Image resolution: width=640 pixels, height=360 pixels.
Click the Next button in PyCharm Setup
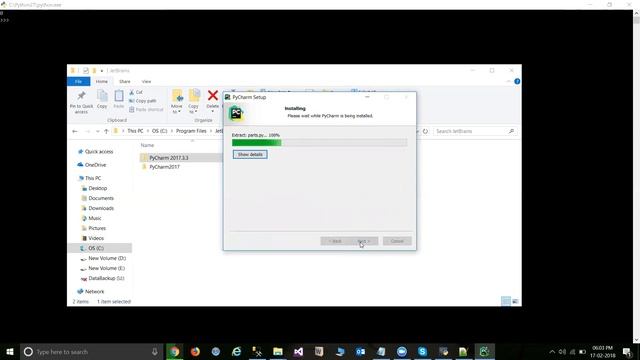pyautogui.click(x=363, y=241)
